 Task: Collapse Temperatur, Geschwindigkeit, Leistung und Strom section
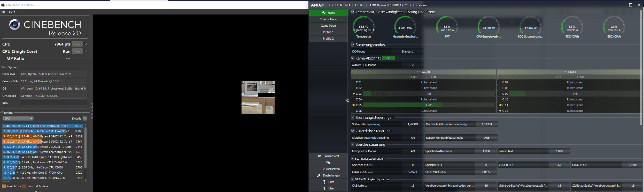(x=353, y=12)
